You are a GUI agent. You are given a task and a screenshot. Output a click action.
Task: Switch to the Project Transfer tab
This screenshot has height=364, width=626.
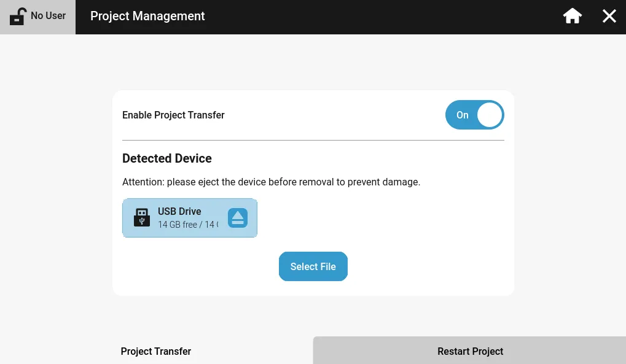pos(156,351)
